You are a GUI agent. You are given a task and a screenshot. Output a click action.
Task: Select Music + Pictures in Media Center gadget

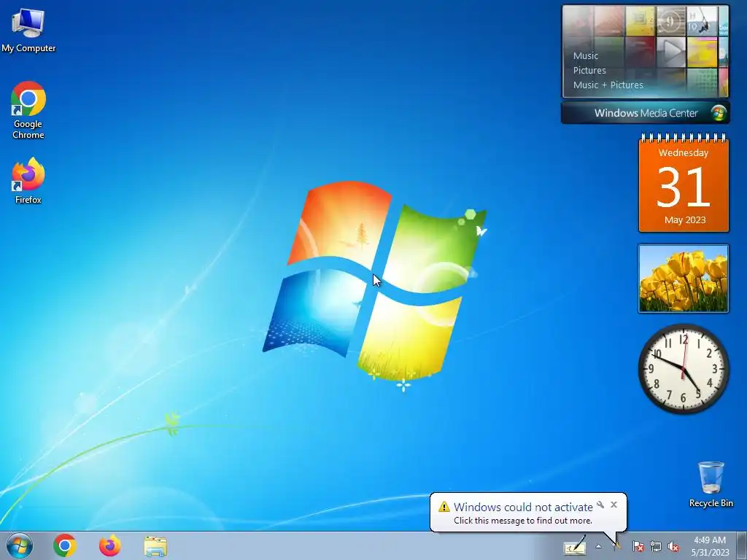pyautogui.click(x=608, y=85)
